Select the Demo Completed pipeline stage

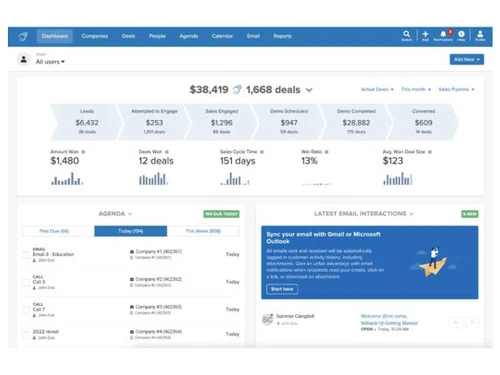click(x=356, y=122)
